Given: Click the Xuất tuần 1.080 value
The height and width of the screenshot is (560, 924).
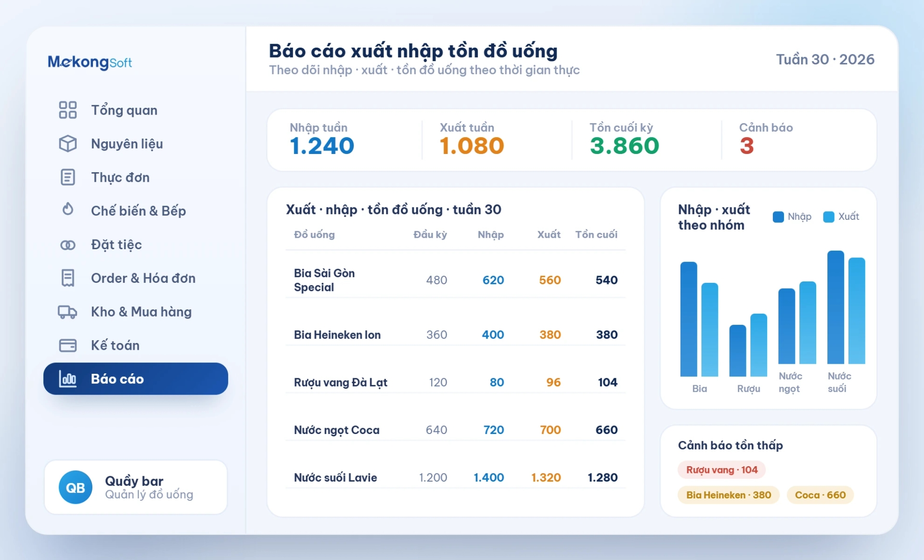Looking at the screenshot, I should pyautogui.click(x=472, y=146).
